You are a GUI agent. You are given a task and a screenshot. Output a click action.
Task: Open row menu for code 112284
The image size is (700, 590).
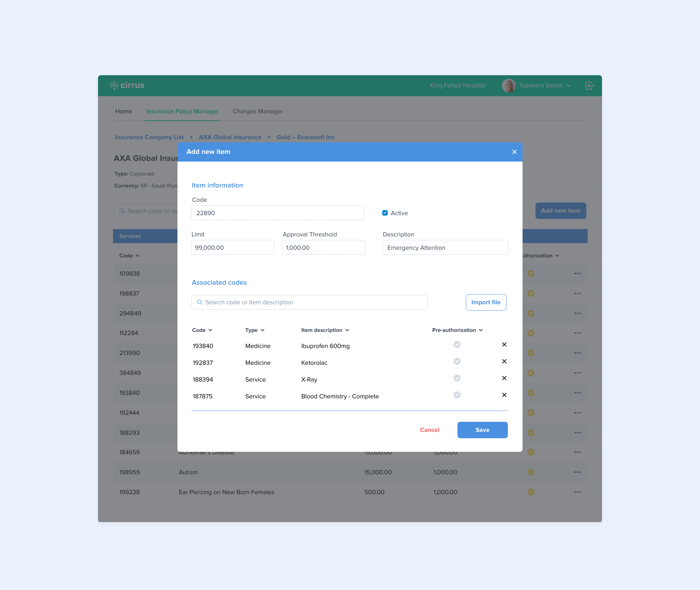point(577,333)
